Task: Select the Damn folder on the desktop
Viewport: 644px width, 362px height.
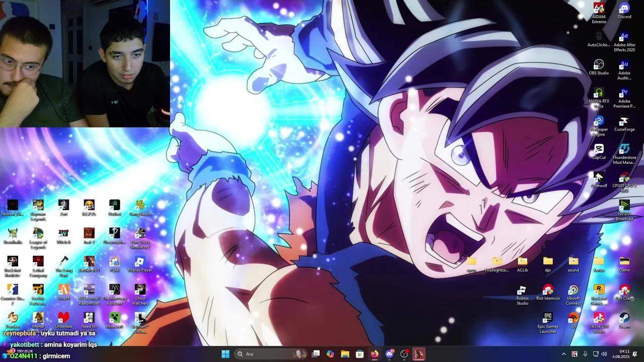Action: pos(624,264)
